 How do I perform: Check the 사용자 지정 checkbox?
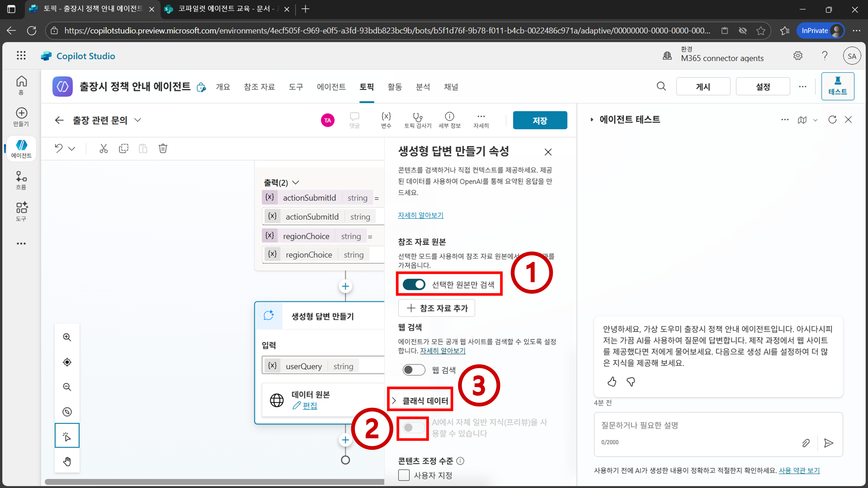click(x=404, y=475)
